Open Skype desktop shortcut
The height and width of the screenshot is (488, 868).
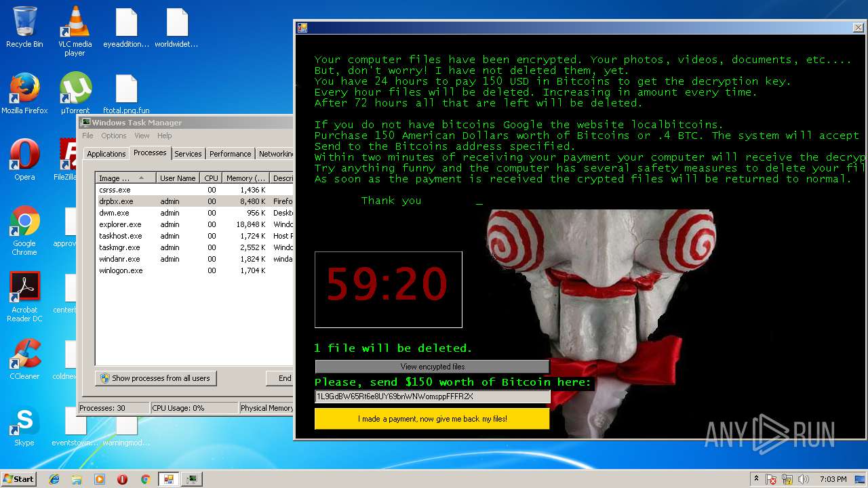tap(24, 426)
